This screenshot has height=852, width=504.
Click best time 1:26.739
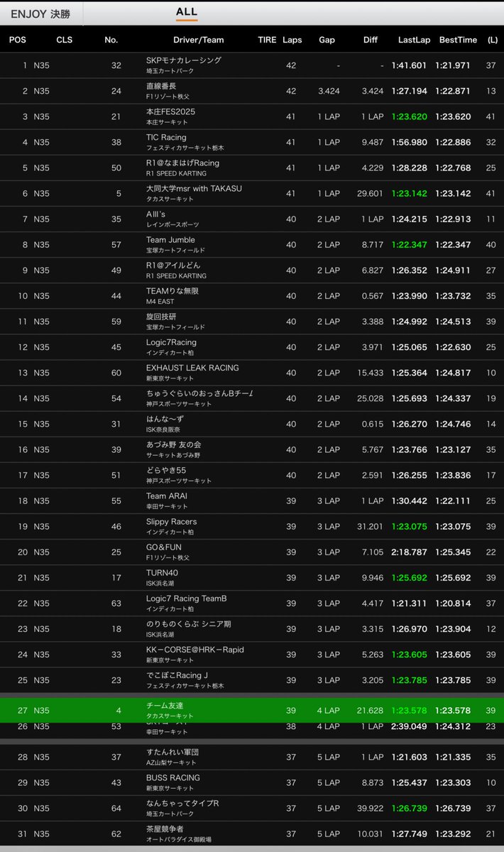coord(453,809)
